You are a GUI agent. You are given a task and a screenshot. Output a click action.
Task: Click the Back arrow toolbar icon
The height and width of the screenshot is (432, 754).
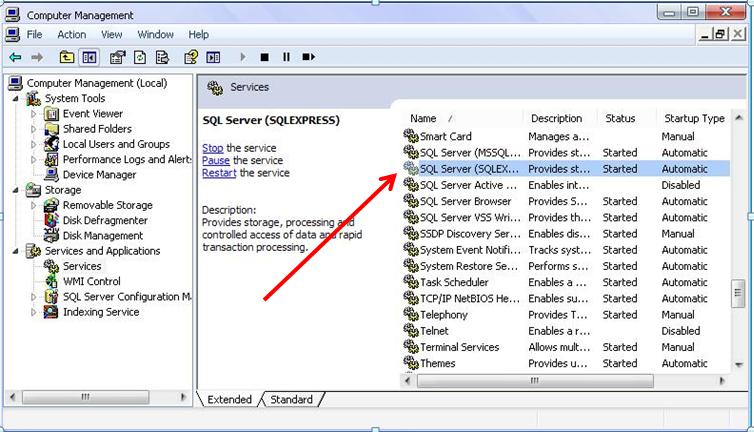[15, 58]
